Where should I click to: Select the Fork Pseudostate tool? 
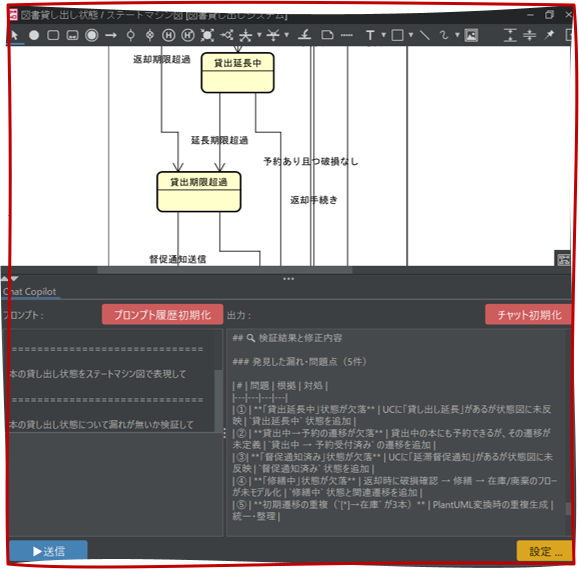[x=245, y=35]
